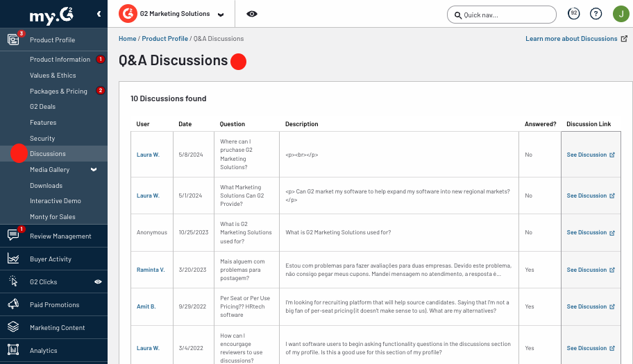The image size is (633, 364).
Task: Open Features in the sidebar
Action: [x=43, y=123]
